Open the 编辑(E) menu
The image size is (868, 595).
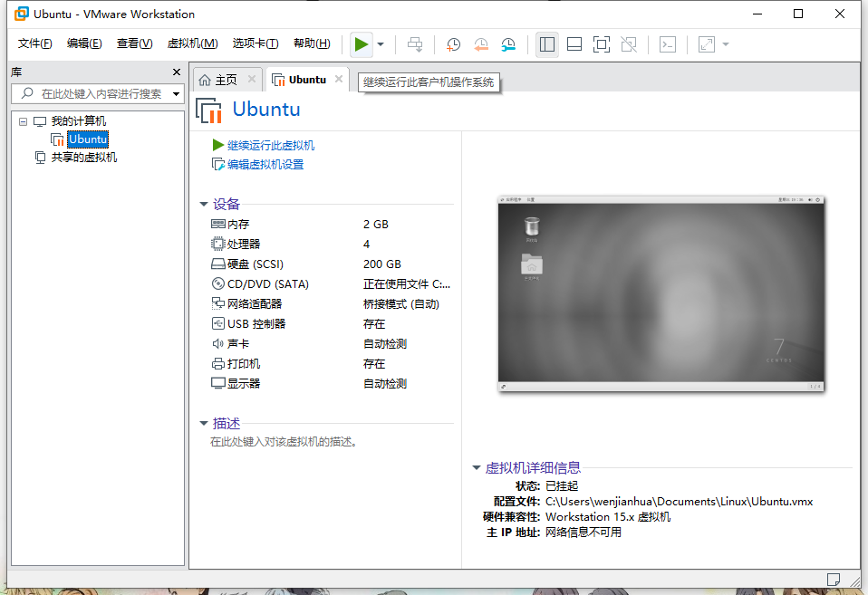(x=84, y=43)
